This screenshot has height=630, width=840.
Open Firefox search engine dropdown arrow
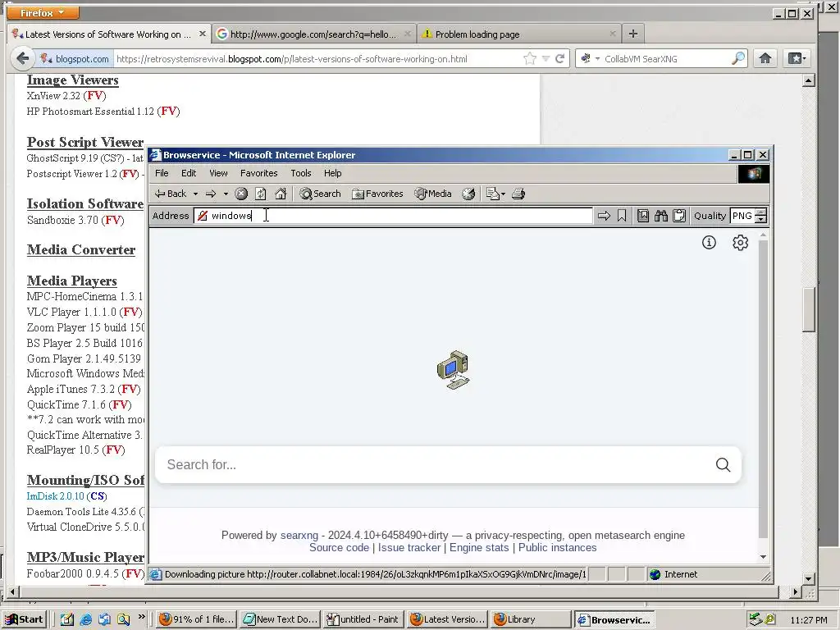(597, 58)
